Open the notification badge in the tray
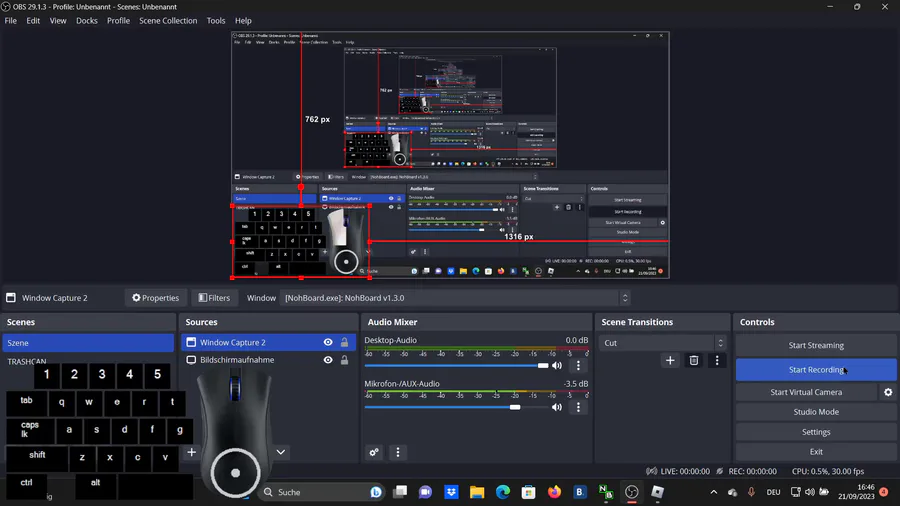Viewport: 900px width, 506px height. pos(884,492)
